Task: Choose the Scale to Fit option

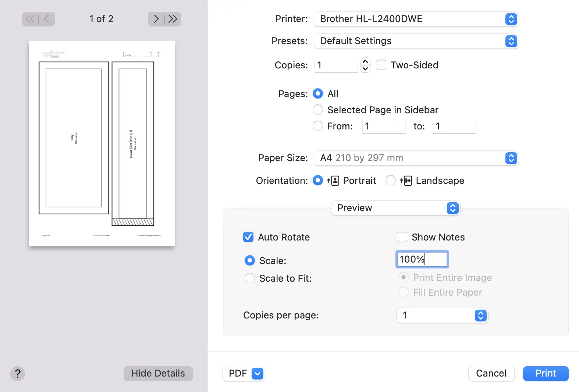Action: tap(250, 278)
